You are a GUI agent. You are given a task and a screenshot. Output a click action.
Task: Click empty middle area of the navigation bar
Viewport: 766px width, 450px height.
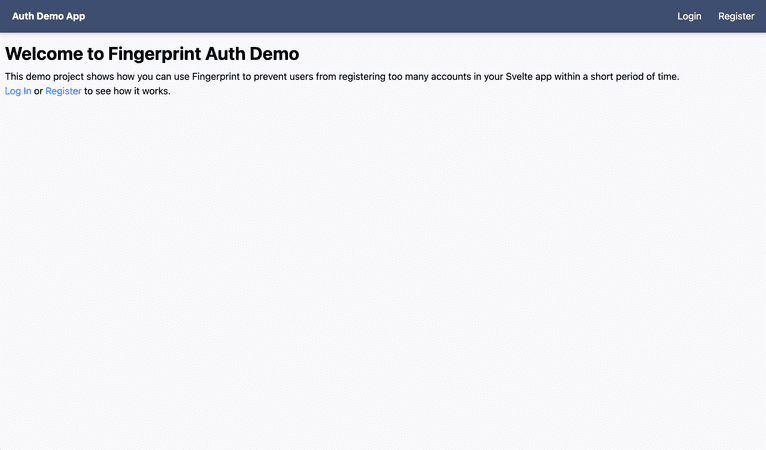click(x=380, y=16)
